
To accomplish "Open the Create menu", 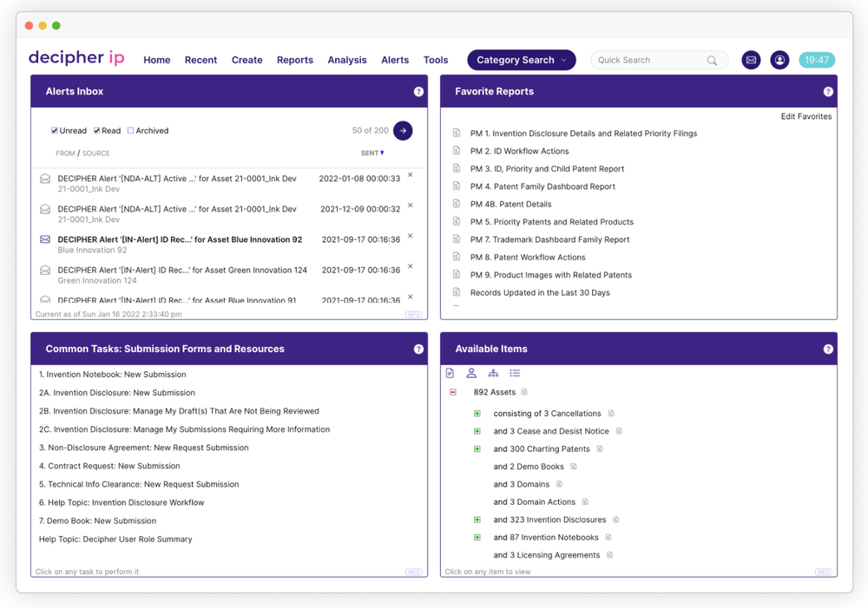I will [247, 60].
